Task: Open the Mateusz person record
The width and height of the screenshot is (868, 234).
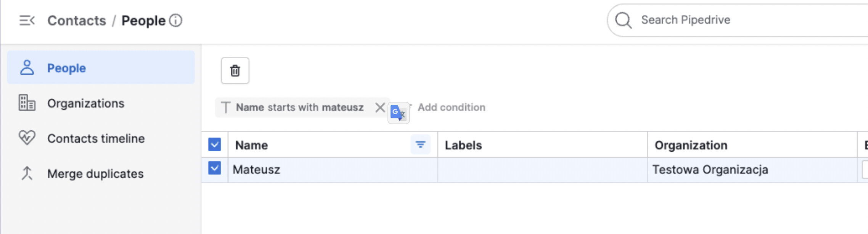Action: click(x=256, y=170)
